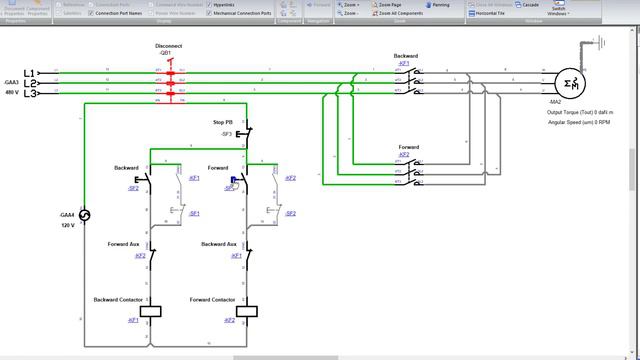Viewport: 640px width, 360px height.
Task: Follow -SF2 link below Backward pushbutton
Action: click(x=133, y=189)
